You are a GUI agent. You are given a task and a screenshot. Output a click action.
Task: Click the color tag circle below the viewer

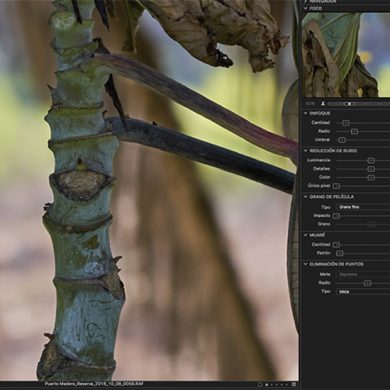click(x=261, y=384)
